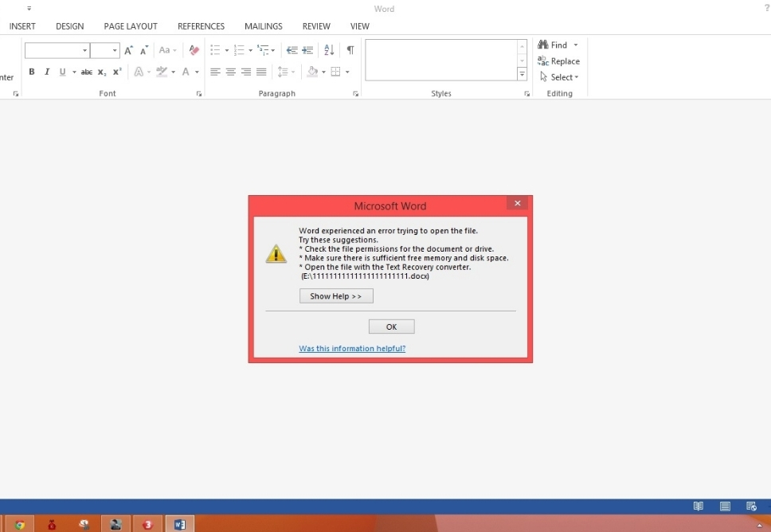Switch to Read Mode in status bar
Screen dimensions: 771x532
pos(699,506)
